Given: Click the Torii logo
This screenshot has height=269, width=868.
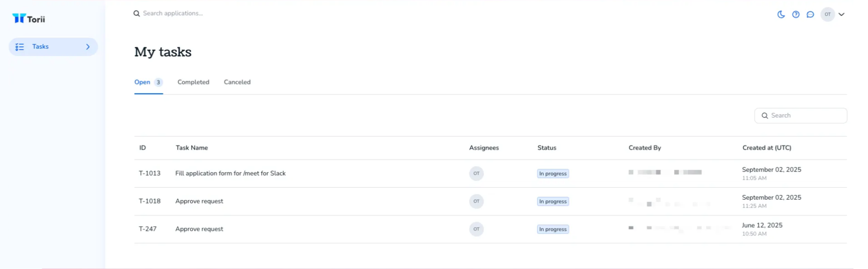Looking at the screenshot, I should (28, 18).
